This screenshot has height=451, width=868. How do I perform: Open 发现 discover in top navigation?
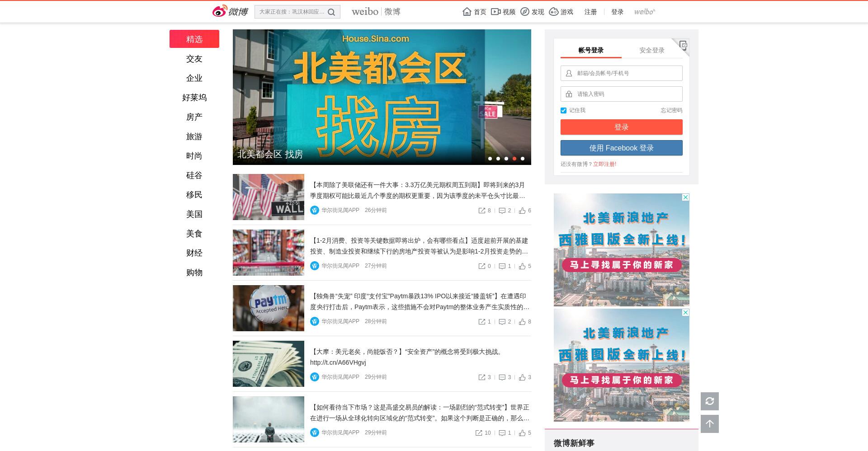pyautogui.click(x=532, y=12)
